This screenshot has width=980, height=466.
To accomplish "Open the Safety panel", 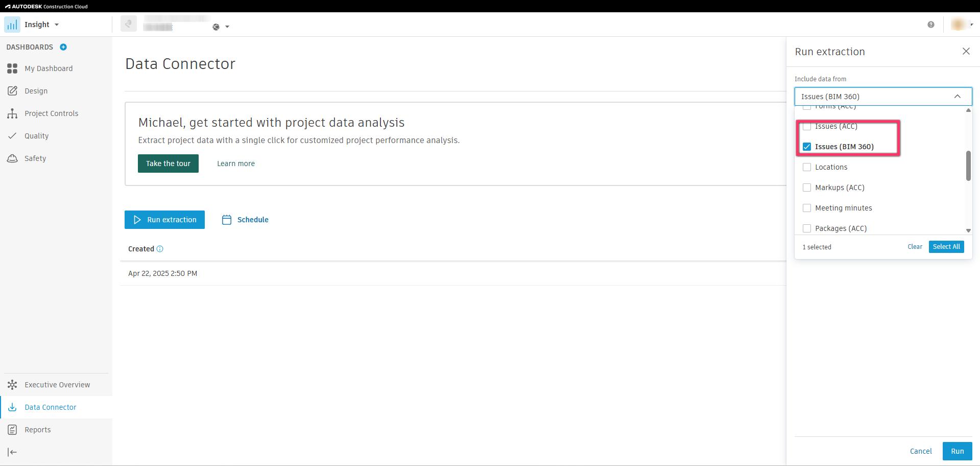I will coord(35,158).
